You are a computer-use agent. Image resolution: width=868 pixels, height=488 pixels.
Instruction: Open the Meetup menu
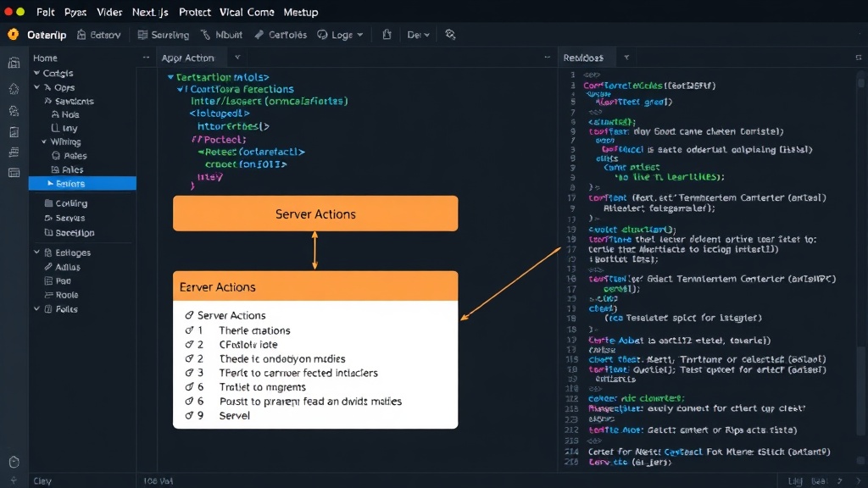pos(301,12)
